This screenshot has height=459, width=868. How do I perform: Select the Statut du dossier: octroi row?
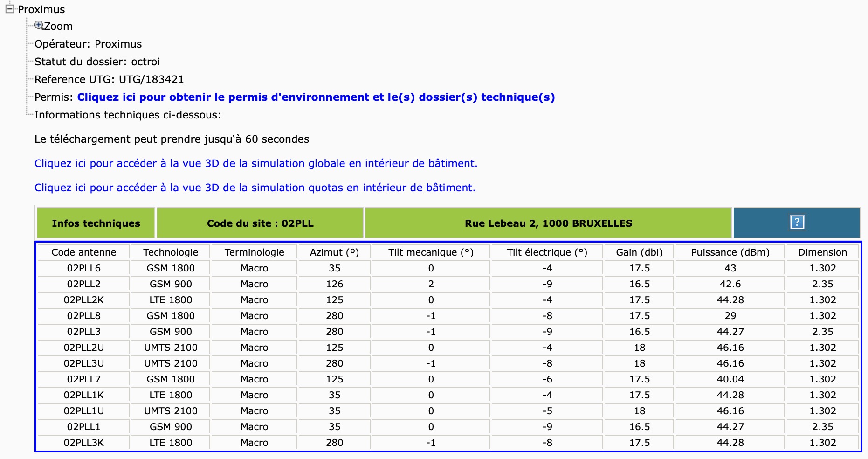pos(97,62)
